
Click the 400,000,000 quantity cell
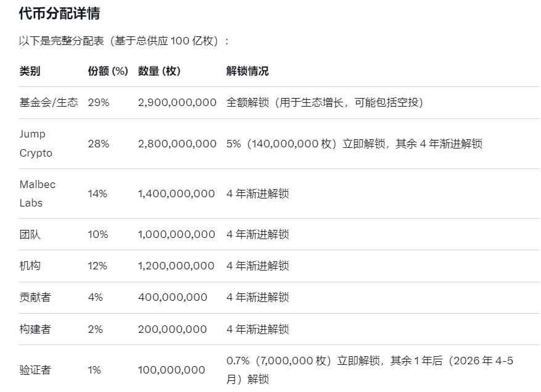point(173,297)
